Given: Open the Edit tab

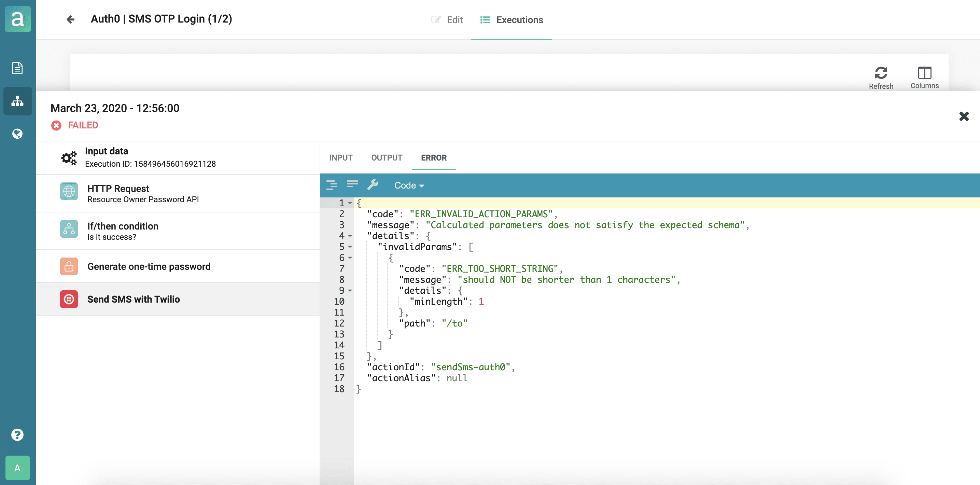Looking at the screenshot, I should tap(447, 20).
